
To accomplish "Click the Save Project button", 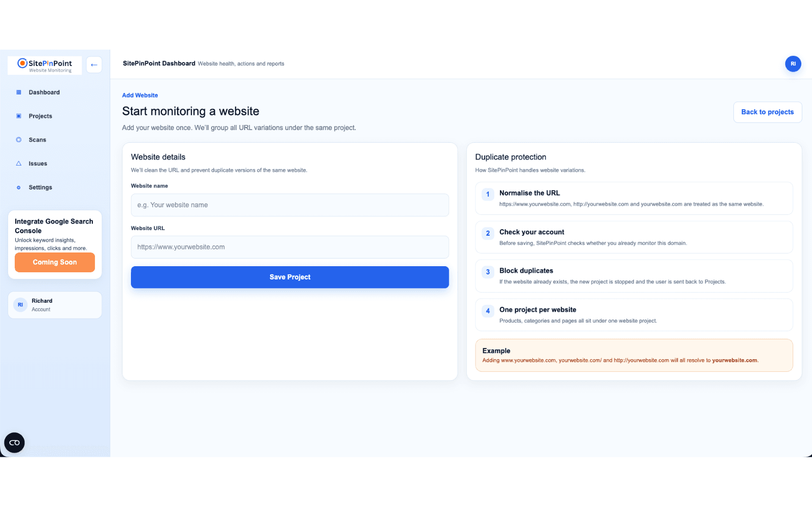I will click(x=290, y=277).
